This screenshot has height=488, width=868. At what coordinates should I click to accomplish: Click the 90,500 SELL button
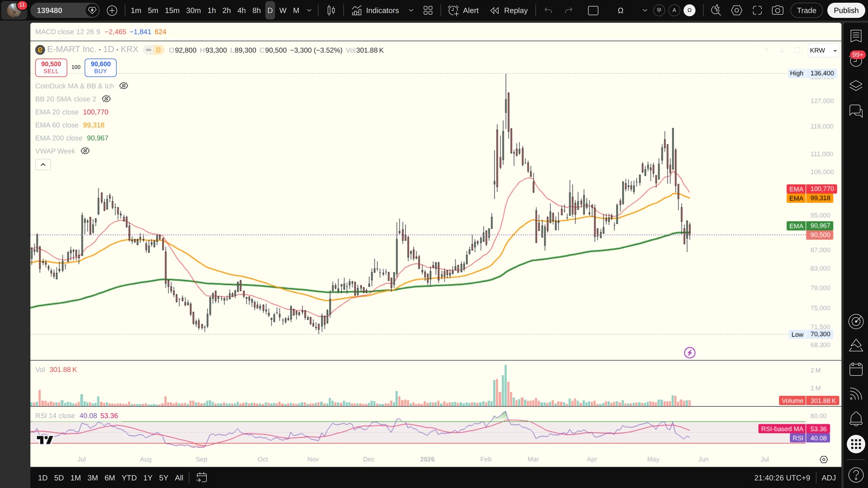(x=51, y=67)
